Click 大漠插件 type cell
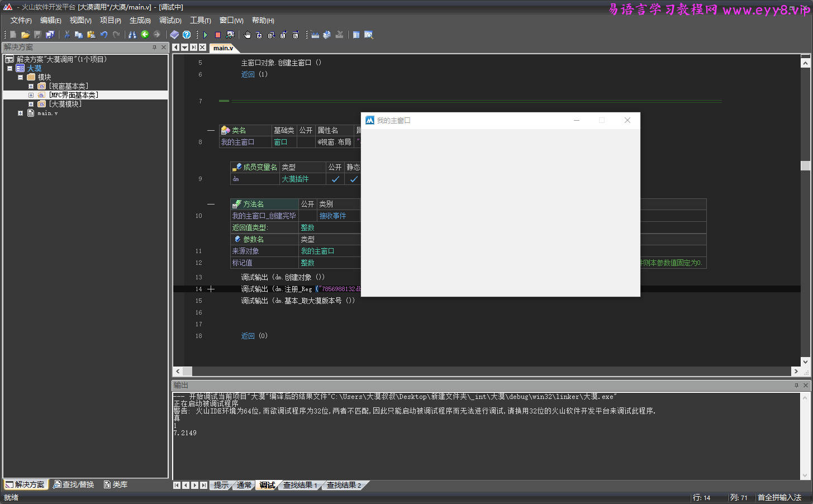This screenshot has height=504, width=813. pos(302,179)
